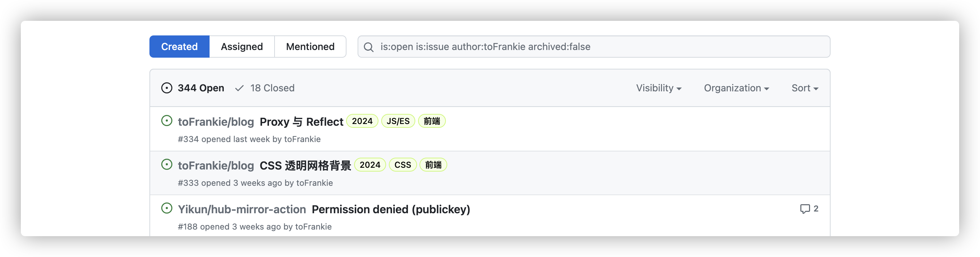This screenshot has height=257, width=980.
Task: Click the search magnifier icon
Action: (x=368, y=47)
